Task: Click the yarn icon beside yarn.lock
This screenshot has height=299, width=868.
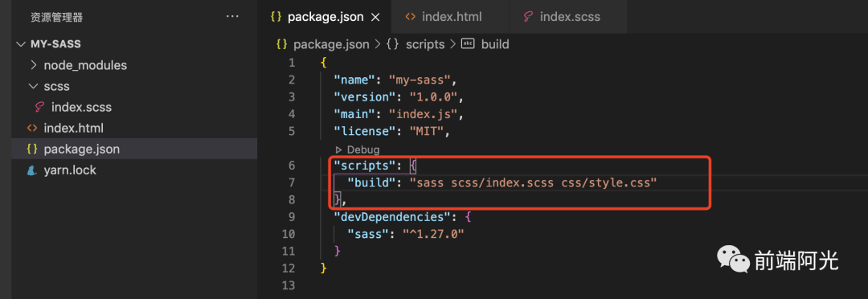Action: pyautogui.click(x=32, y=170)
